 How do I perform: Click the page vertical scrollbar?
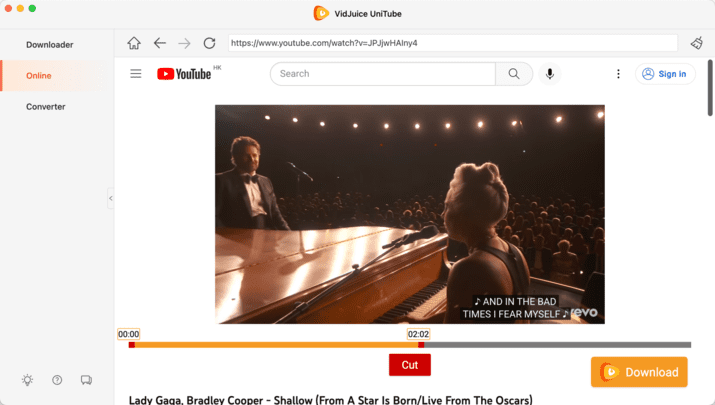point(710,88)
